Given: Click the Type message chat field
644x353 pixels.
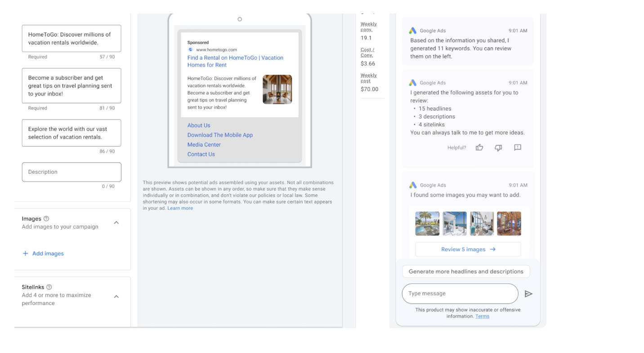Looking at the screenshot, I should (x=460, y=294).
